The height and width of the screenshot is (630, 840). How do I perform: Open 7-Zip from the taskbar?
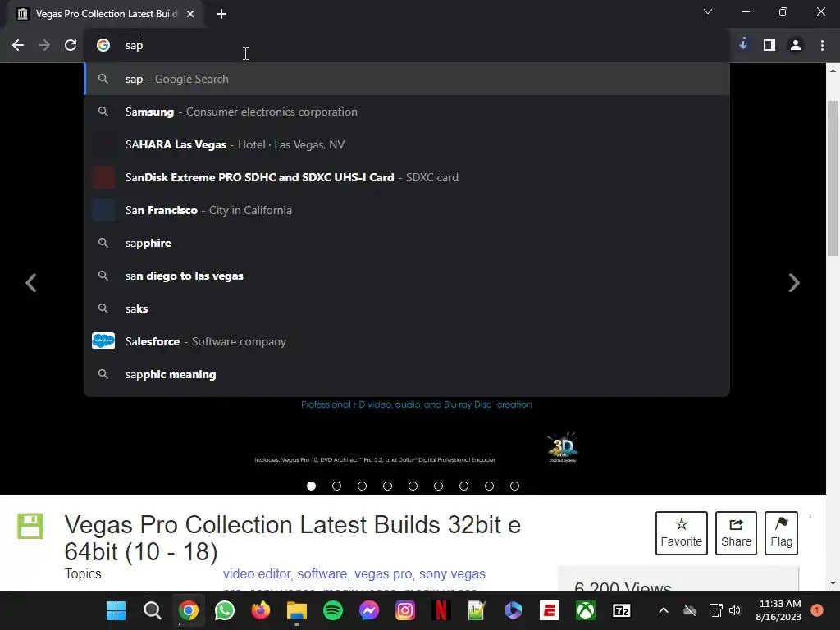(622, 610)
